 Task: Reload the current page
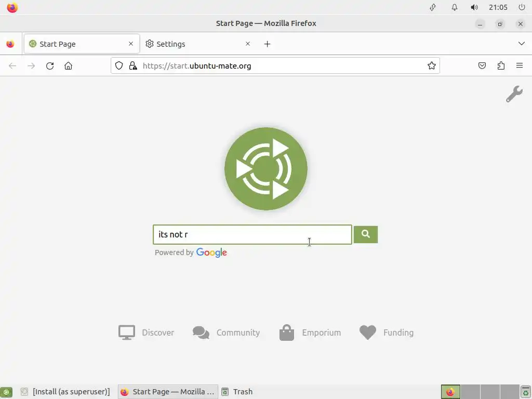coord(50,66)
